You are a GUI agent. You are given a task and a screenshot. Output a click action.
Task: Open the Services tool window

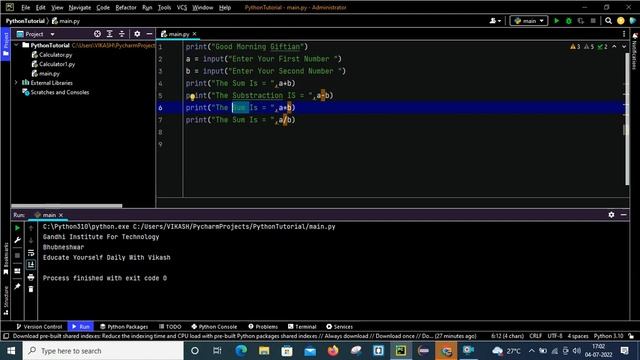tap(339, 327)
